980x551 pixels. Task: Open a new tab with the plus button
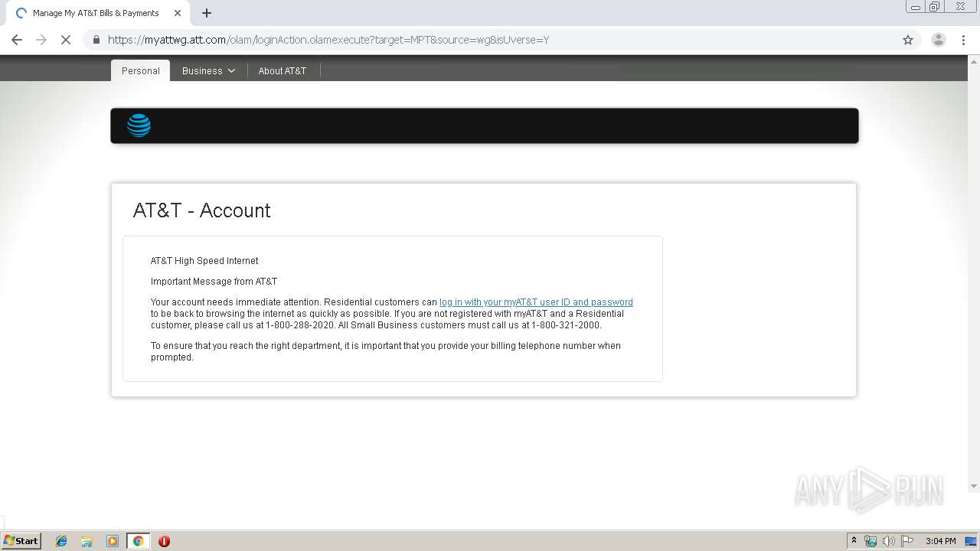point(207,13)
